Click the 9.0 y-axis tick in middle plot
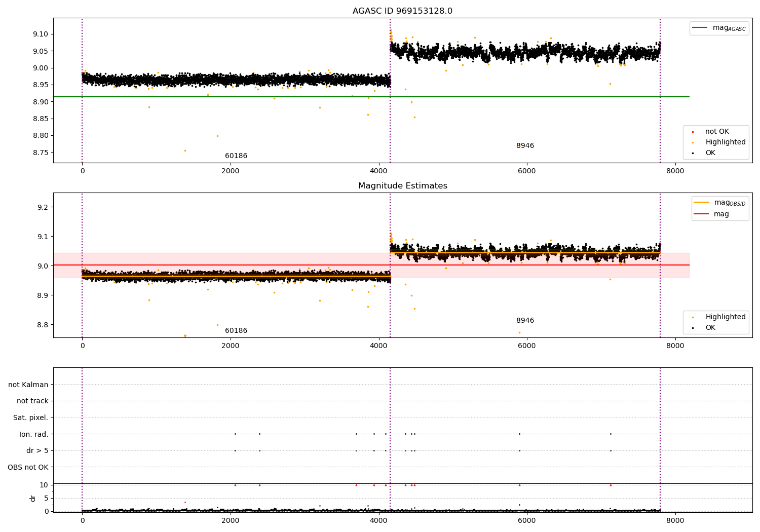The image size is (760, 532). (x=43, y=266)
